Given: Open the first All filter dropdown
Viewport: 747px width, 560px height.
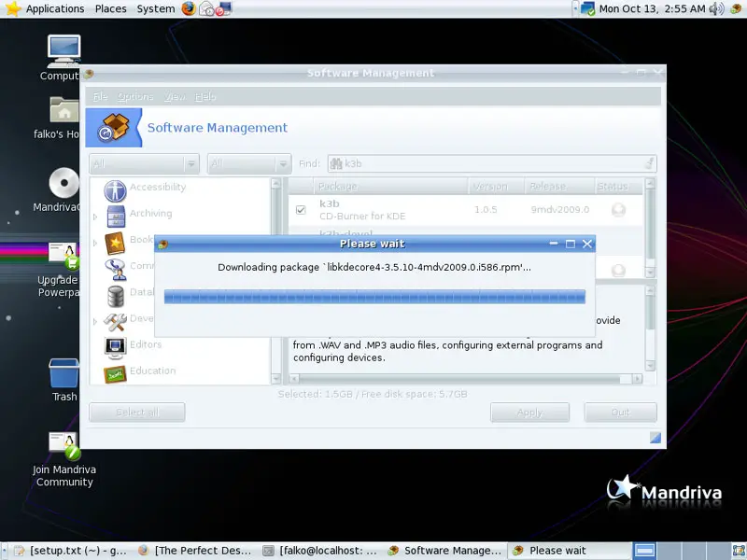Looking at the screenshot, I should [x=145, y=164].
